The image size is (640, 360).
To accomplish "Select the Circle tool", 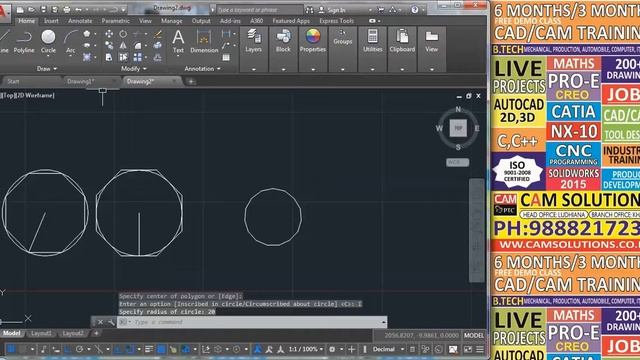I will tap(48, 42).
